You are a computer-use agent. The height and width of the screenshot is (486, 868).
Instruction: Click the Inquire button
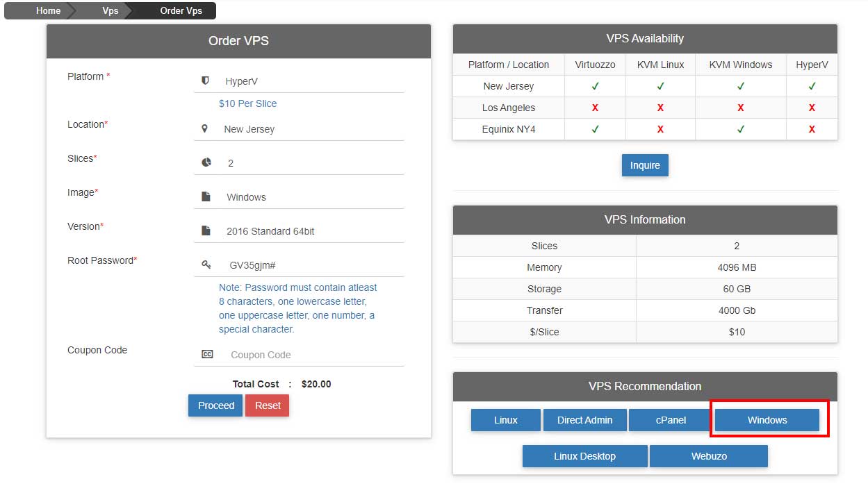[x=644, y=165]
